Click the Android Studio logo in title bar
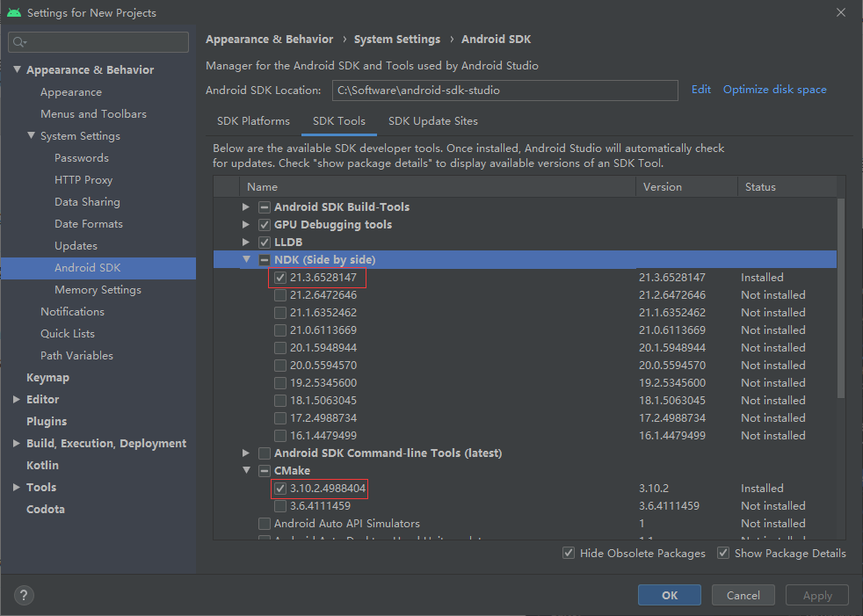Image resolution: width=863 pixels, height=616 pixels. (x=11, y=12)
